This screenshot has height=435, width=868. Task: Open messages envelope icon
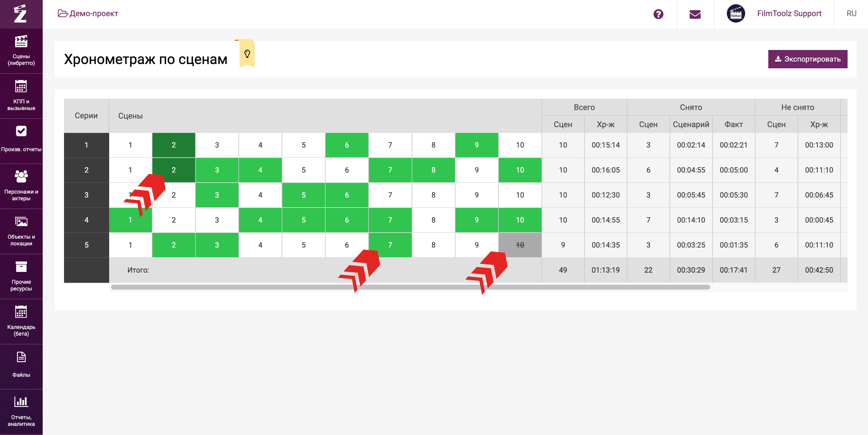point(695,14)
